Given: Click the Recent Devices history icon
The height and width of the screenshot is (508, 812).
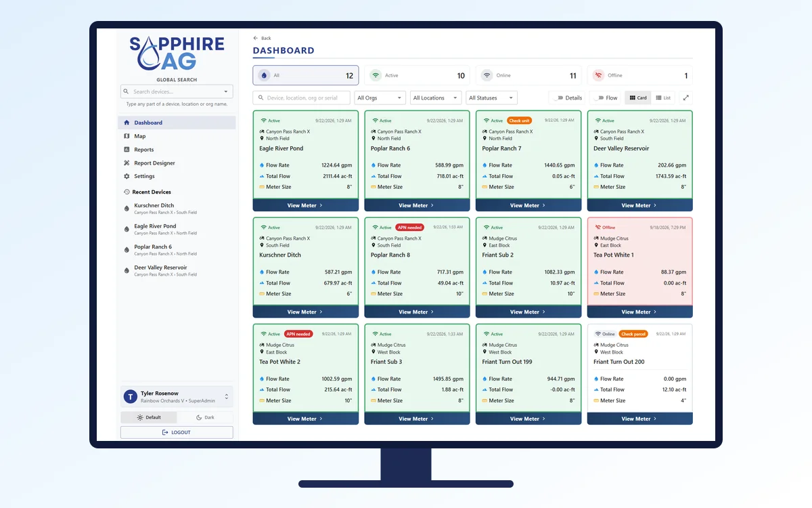Looking at the screenshot, I should (127, 192).
